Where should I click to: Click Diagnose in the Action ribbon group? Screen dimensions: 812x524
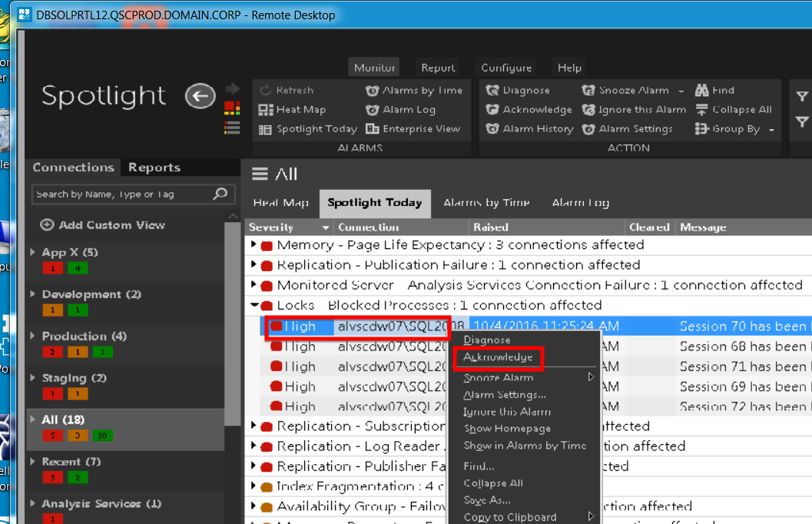tap(518, 90)
